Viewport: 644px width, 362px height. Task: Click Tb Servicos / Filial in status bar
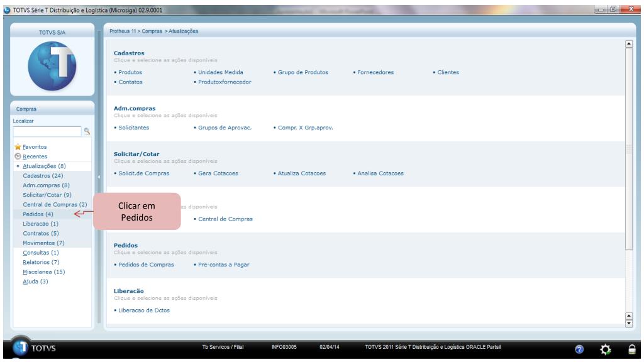[x=223, y=347]
